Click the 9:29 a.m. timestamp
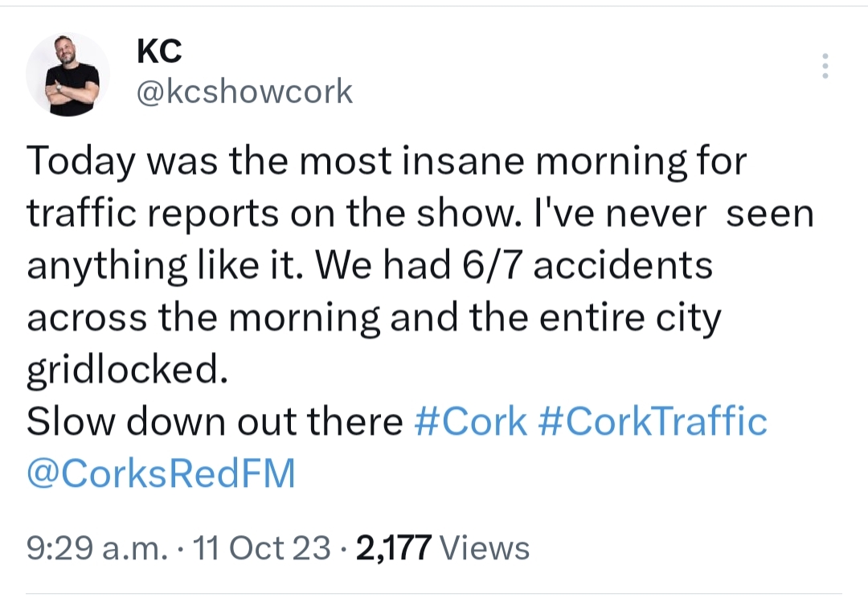868x598 pixels. 96,548
